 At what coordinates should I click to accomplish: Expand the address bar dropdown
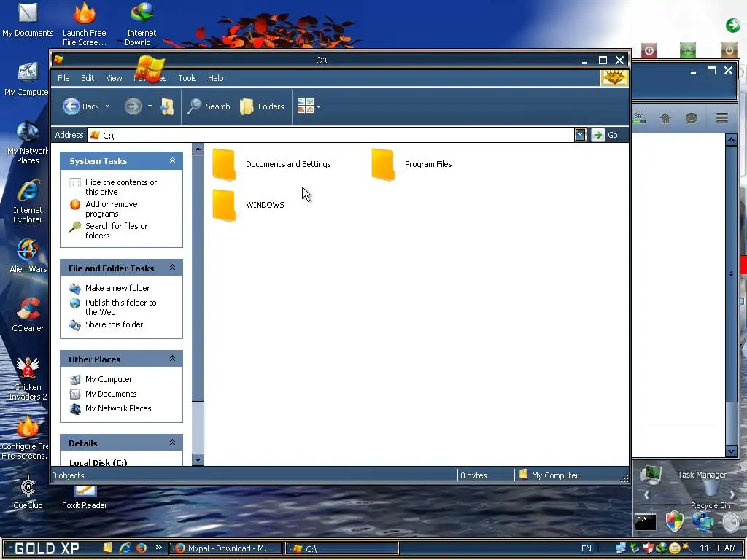tap(580, 135)
